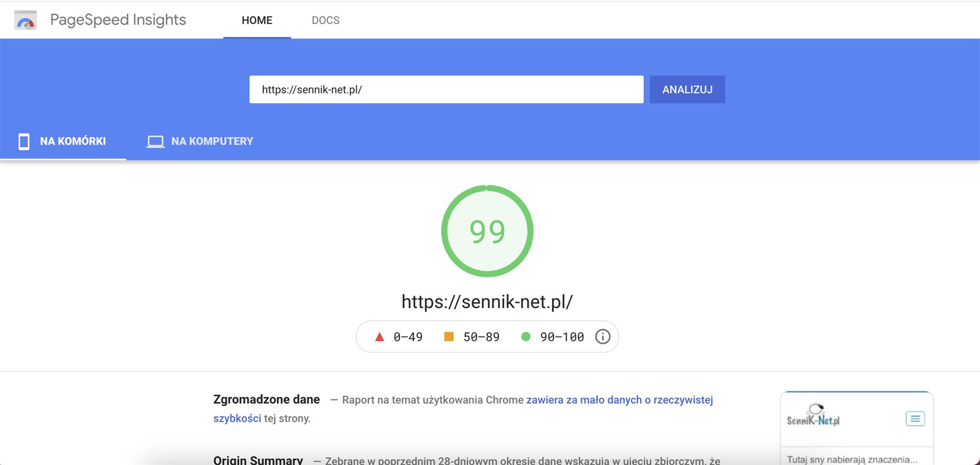Click the laptop icon for desktop results
980x465 pixels.
[x=156, y=142]
